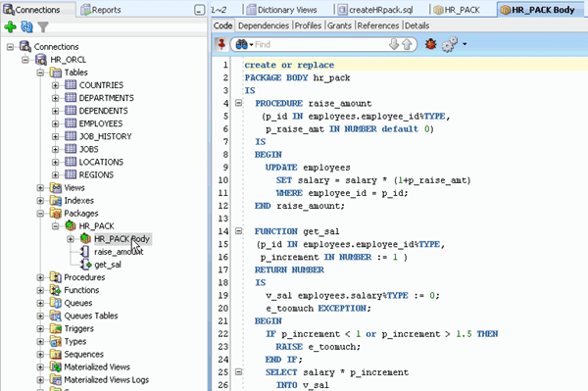This screenshot has width=588, height=391.
Task: Click the raise_amount procedure icon
Action: (85, 252)
